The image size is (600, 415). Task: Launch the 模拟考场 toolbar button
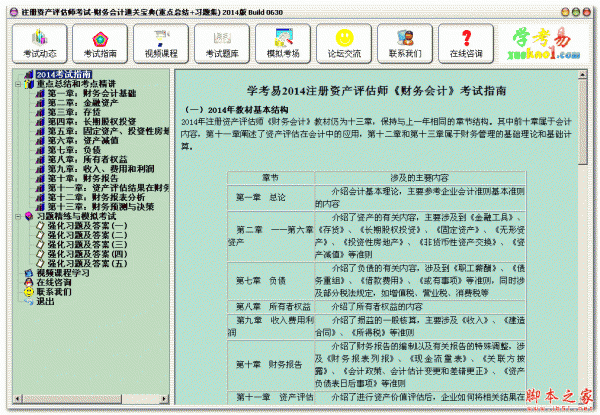pos(283,44)
